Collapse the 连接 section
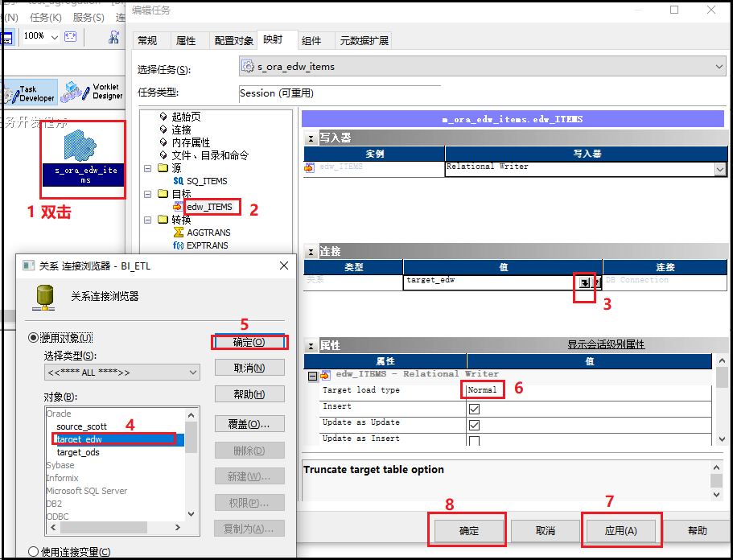The image size is (733, 560). click(311, 252)
